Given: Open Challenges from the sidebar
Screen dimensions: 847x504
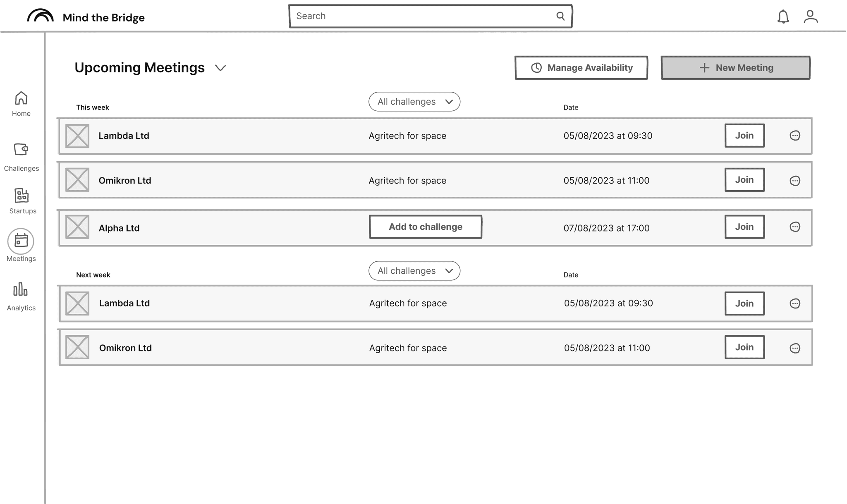Looking at the screenshot, I should coord(21,157).
